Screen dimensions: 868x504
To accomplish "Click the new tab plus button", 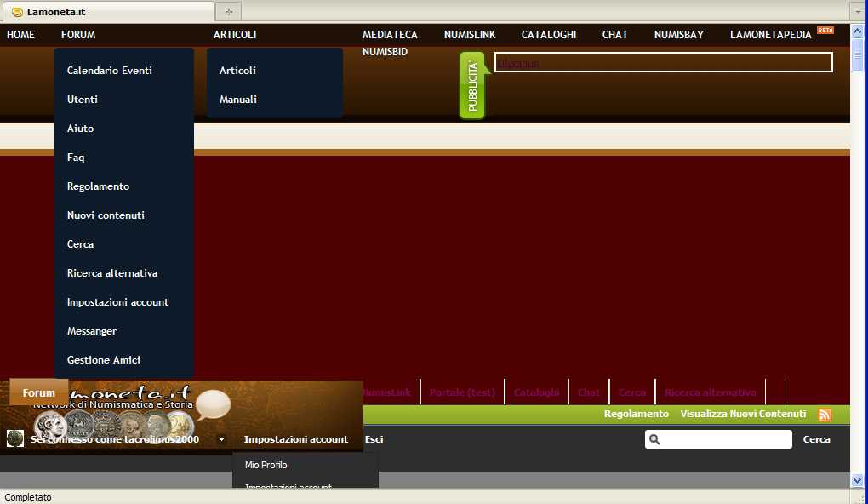I will coord(229,11).
